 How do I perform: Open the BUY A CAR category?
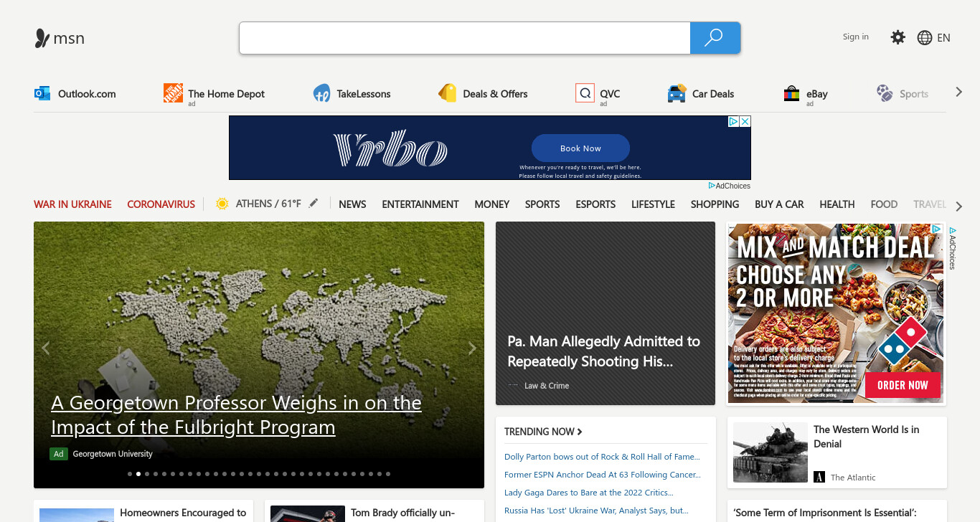[779, 204]
